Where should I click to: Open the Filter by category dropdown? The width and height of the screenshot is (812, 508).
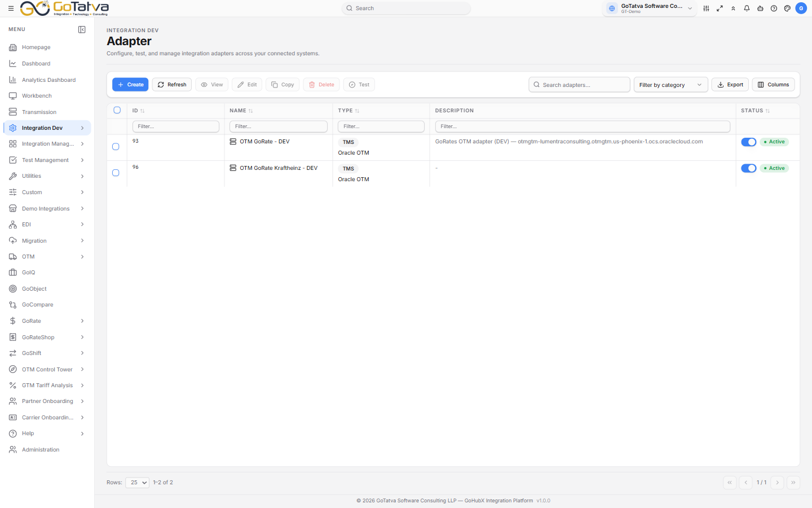[670, 85]
